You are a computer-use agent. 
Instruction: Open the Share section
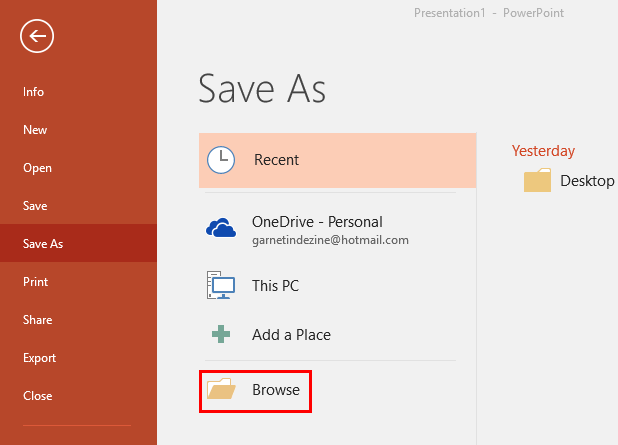37,320
